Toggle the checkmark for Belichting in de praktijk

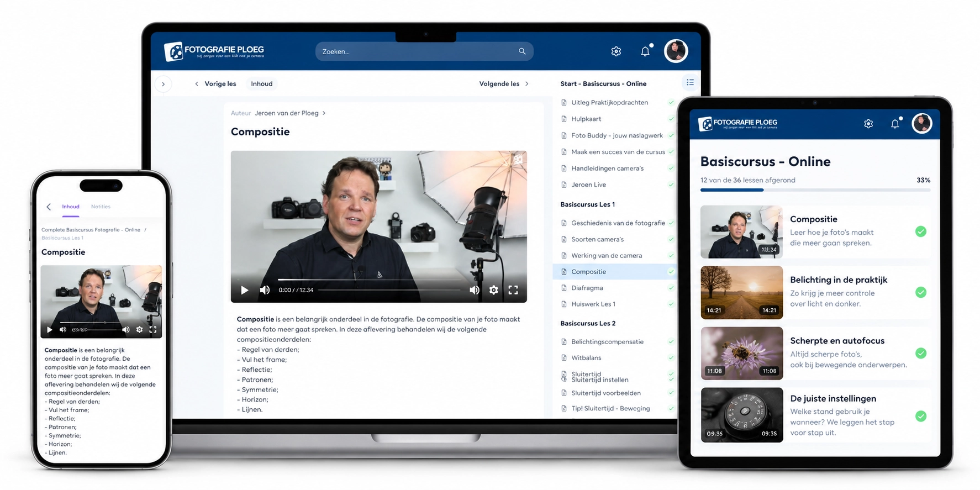pos(921,292)
